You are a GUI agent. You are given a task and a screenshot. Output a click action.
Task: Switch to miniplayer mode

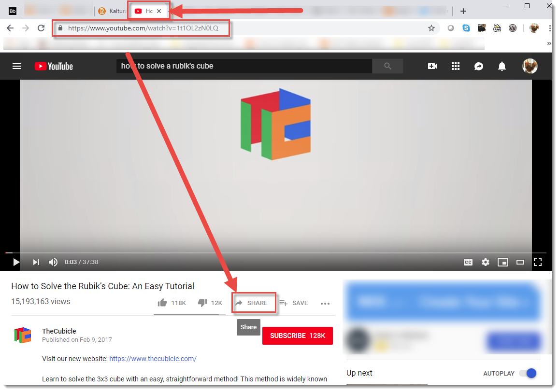502,262
